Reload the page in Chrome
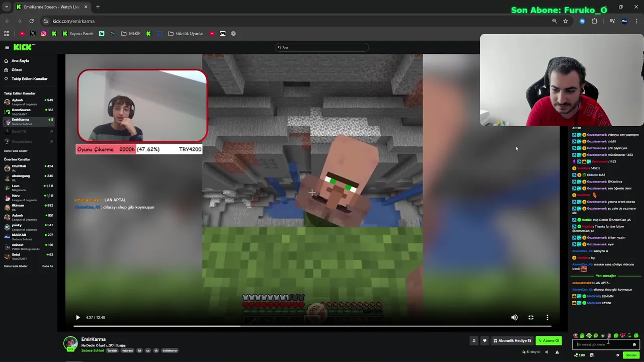Viewport: 644px width, 362px height. point(31,21)
